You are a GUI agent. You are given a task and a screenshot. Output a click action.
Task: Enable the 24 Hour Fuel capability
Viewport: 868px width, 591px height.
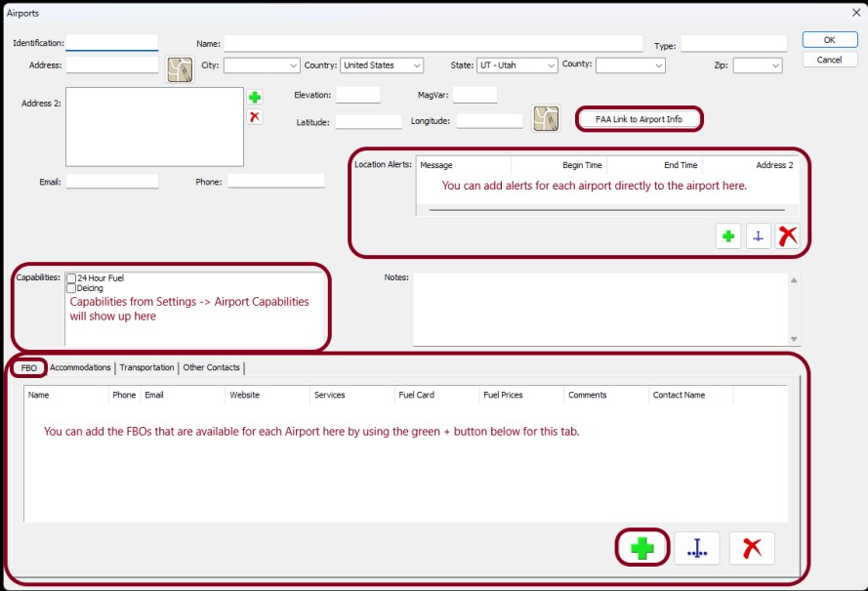click(71, 278)
